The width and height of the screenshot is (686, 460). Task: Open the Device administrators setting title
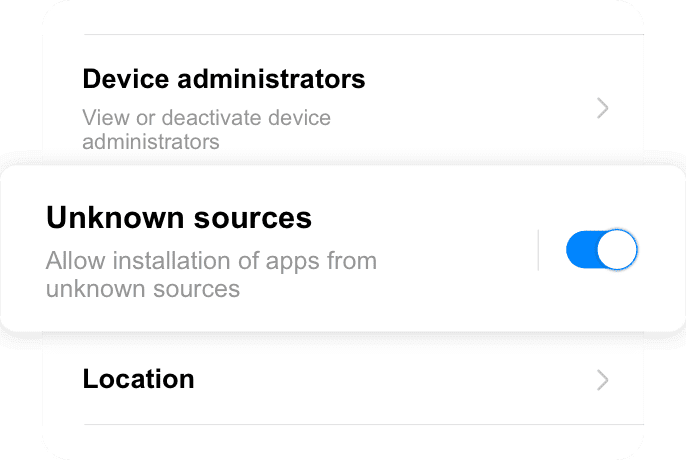(223, 78)
